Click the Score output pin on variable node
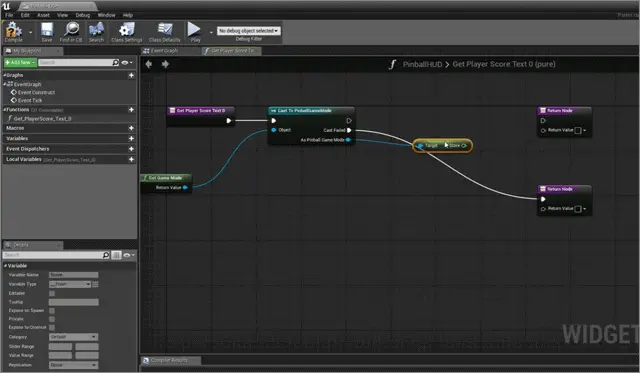Screen dimensions: 640x373 (x=464, y=146)
